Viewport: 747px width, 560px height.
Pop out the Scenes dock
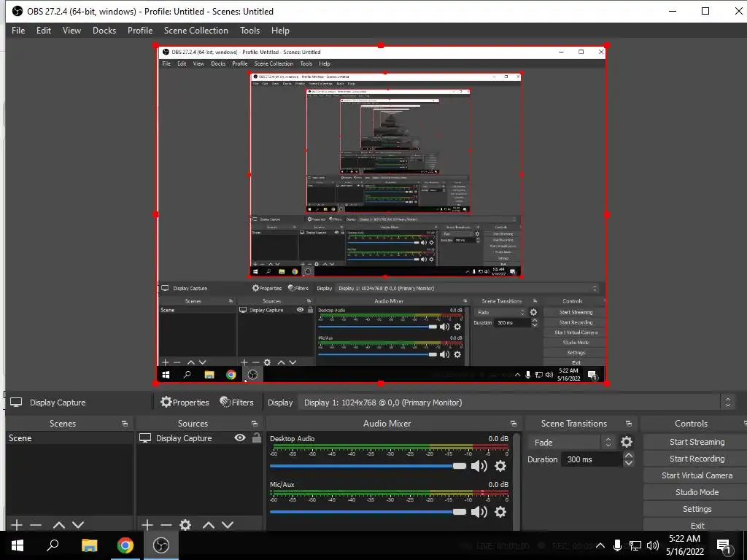click(x=125, y=424)
